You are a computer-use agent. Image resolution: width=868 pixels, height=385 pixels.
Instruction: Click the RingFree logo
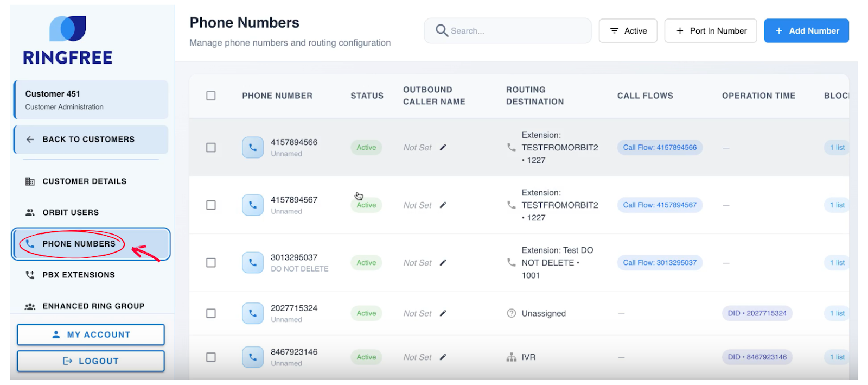pos(68,41)
